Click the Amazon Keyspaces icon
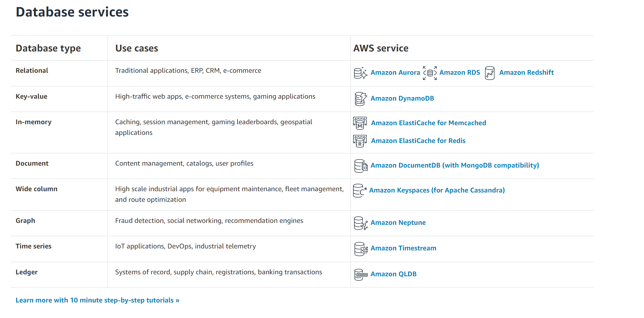The width and height of the screenshot is (644, 318). pos(360,191)
